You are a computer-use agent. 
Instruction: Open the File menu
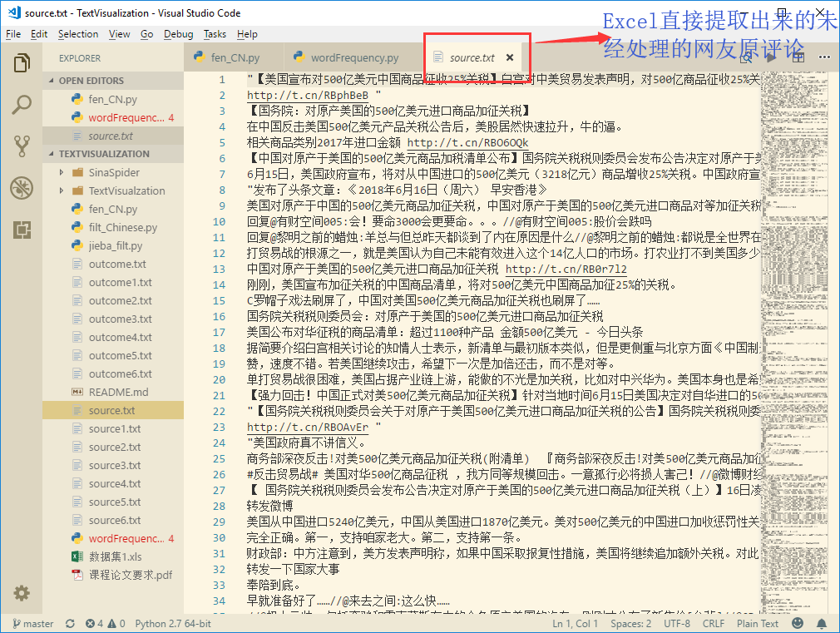tap(13, 34)
